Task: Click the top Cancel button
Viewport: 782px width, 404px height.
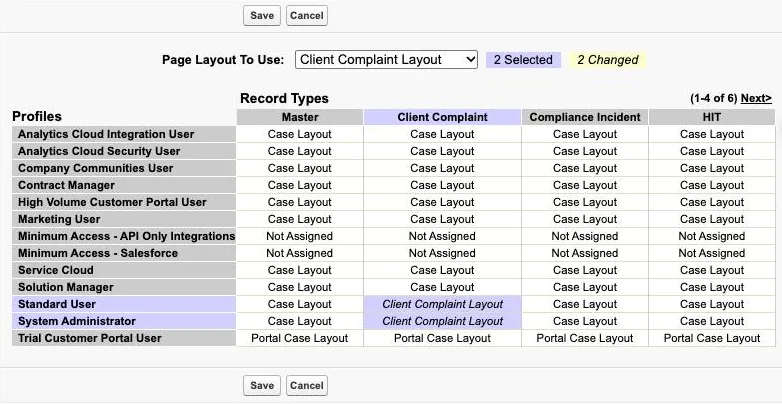Action: (x=307, y=15)
